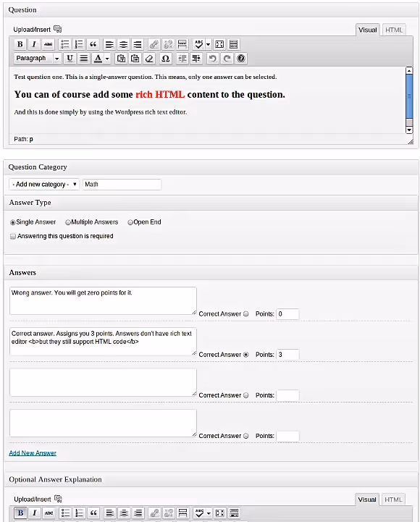This screenshot has height=522, width=420.
Task: Click the Question editor scrollbar thumb
Action: 409,96
